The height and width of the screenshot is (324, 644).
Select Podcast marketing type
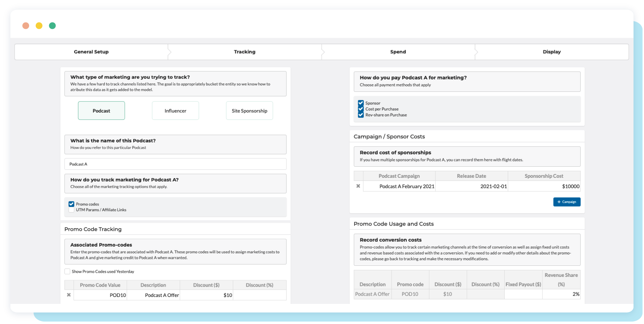point(101,111)
